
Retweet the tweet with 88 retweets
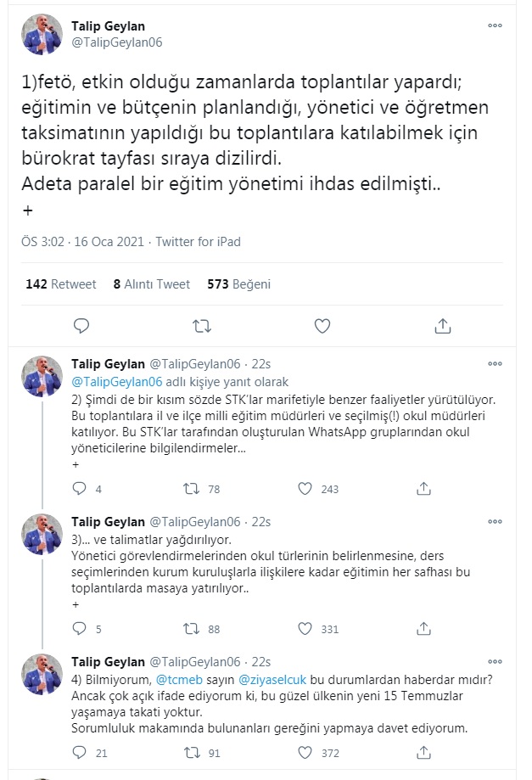193,629
